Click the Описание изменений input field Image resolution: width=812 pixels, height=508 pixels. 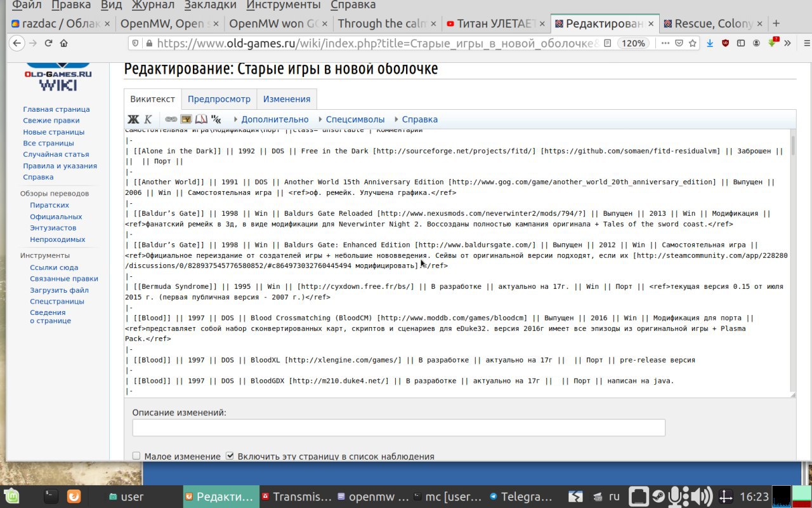(398, 427)
